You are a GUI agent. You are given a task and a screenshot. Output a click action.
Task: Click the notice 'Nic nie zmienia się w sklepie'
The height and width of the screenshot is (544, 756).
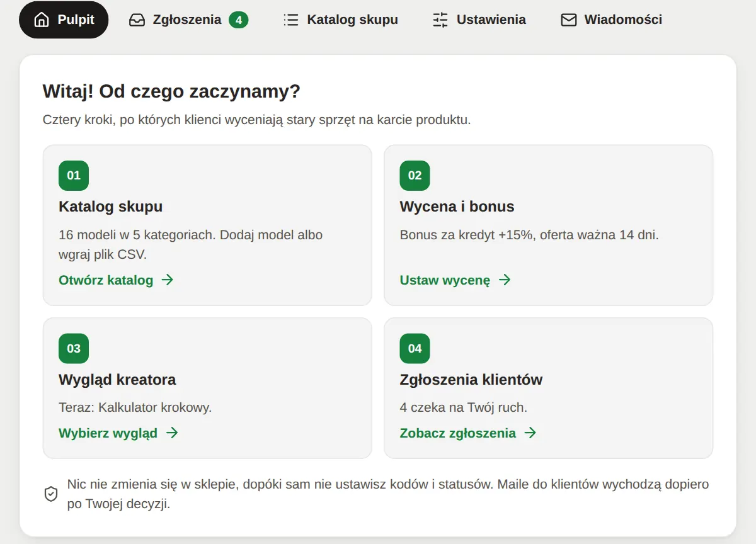[388, 494]
